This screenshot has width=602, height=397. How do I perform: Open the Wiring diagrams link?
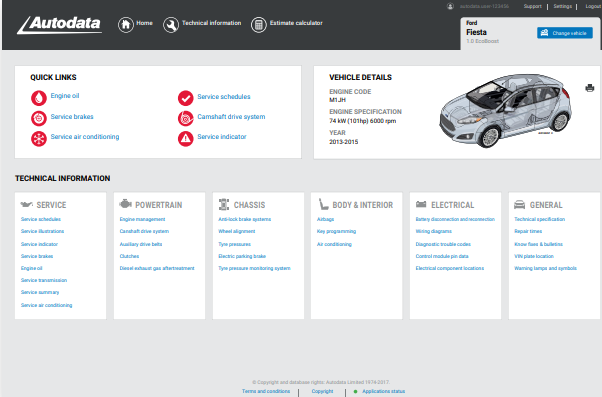(x=433, y=231)
